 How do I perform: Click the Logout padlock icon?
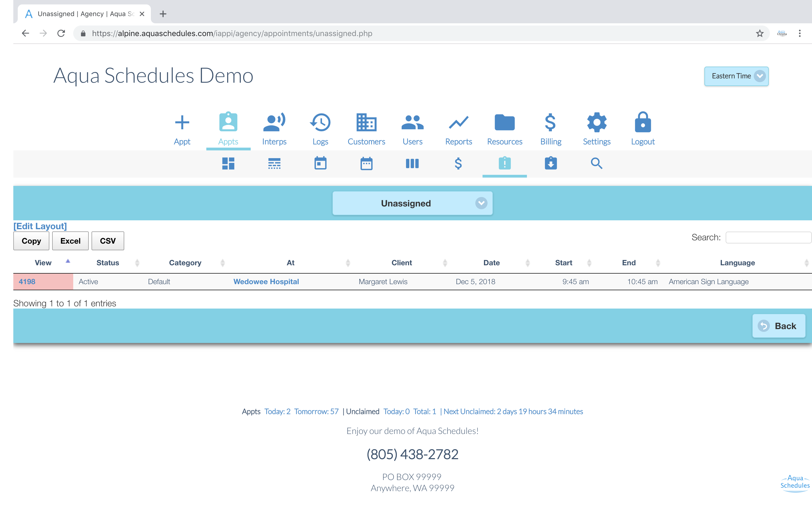643,122
